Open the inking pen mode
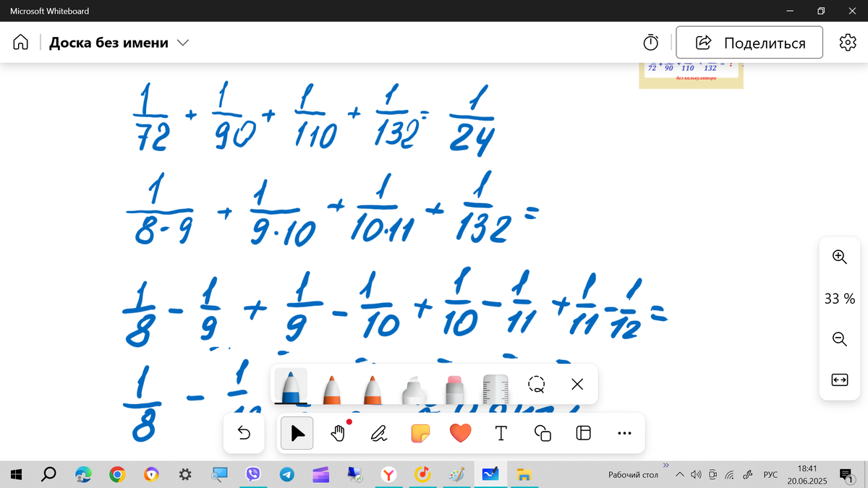The image size is (868, 488). point(379,433)
